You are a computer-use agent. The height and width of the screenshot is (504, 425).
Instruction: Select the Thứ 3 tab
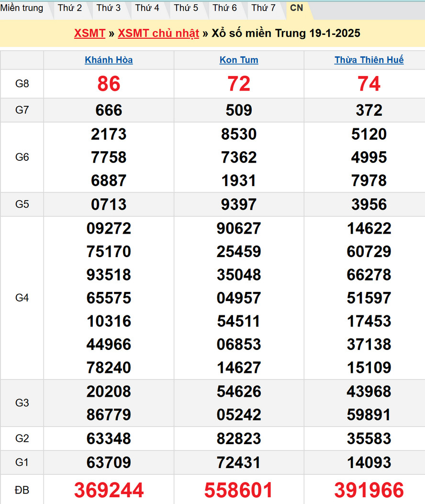pos(109,8)
